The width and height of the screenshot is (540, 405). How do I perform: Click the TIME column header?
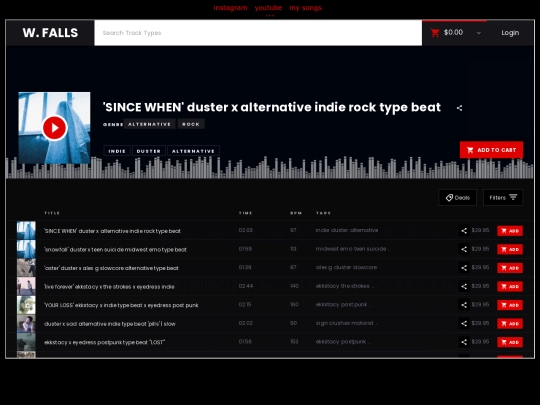point(246,213)
